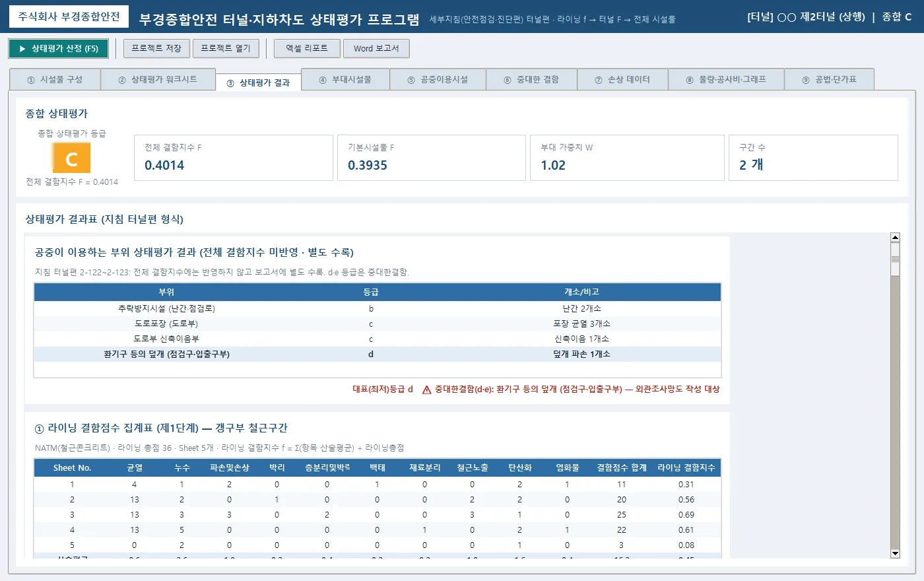Screen dimensions: 924x581
Task: Switch to the ① 시설물 구성 tab
Action: tap(55, 79)
